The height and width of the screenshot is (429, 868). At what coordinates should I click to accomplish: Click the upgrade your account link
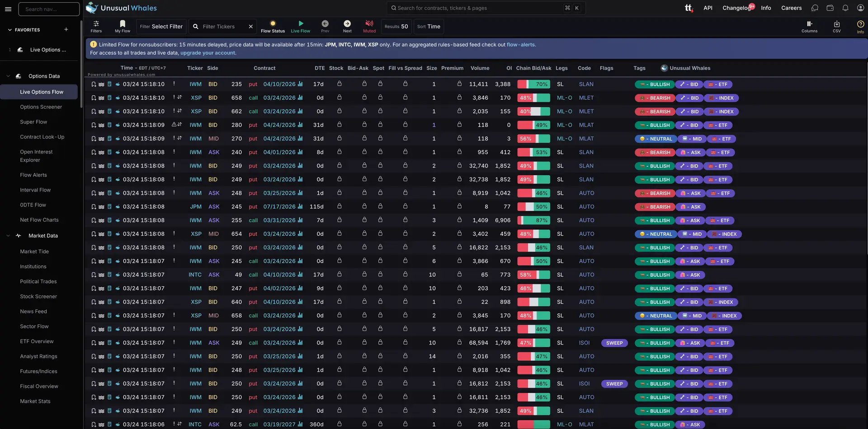208,53
